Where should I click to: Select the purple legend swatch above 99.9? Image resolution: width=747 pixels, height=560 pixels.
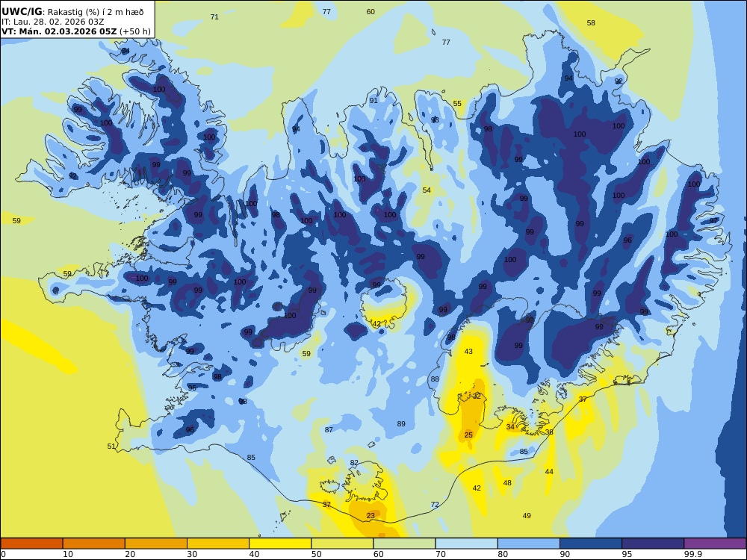715,544
